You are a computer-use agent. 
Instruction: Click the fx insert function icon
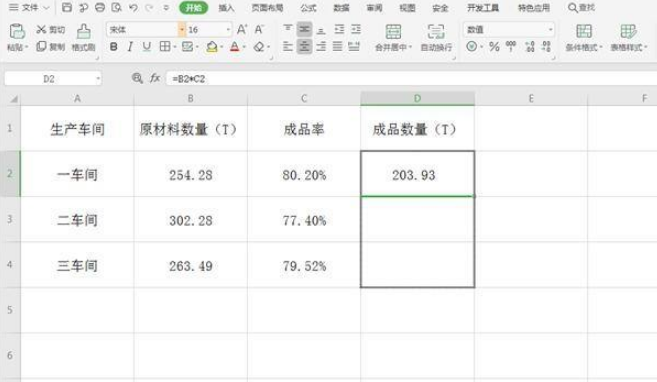155,78
